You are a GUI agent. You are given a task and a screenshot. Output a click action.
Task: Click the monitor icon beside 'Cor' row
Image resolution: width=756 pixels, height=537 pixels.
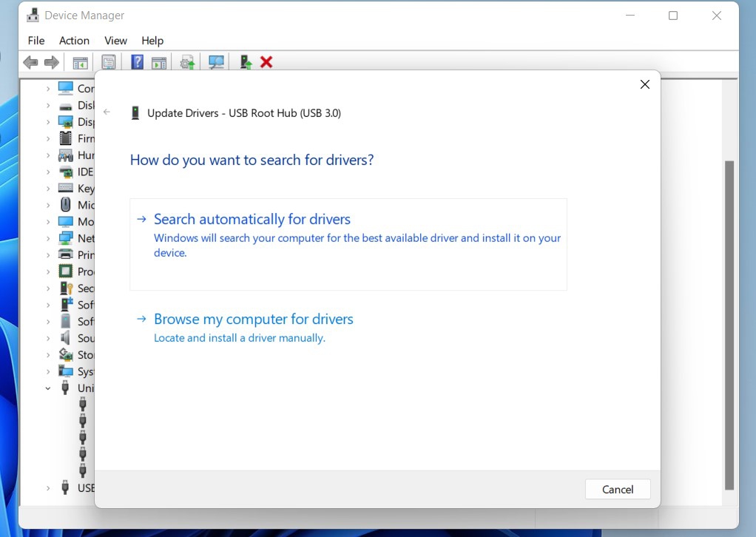point(66,88)
